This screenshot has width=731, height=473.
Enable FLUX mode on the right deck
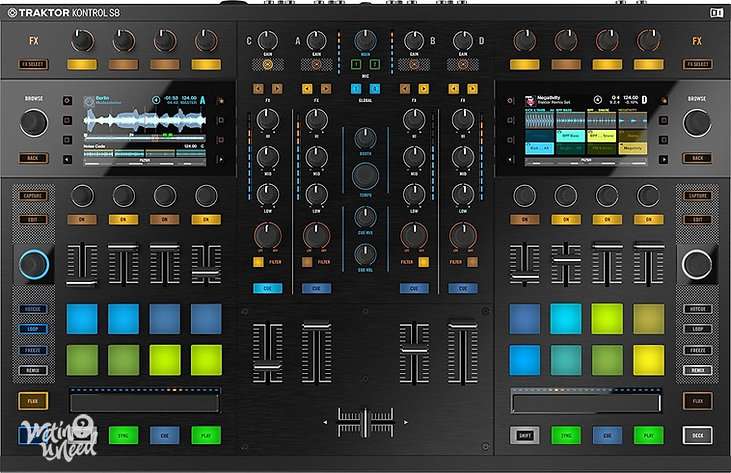pos(697,401)
